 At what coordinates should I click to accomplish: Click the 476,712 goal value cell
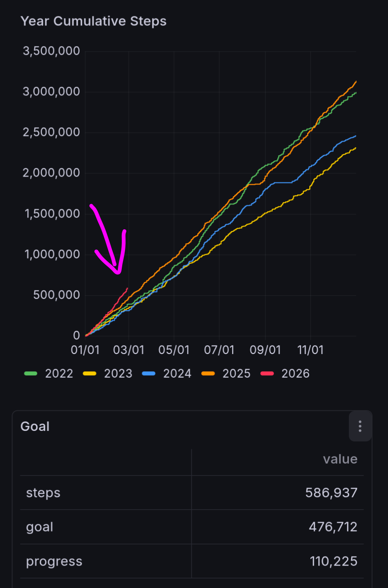(x=333, y=527)
